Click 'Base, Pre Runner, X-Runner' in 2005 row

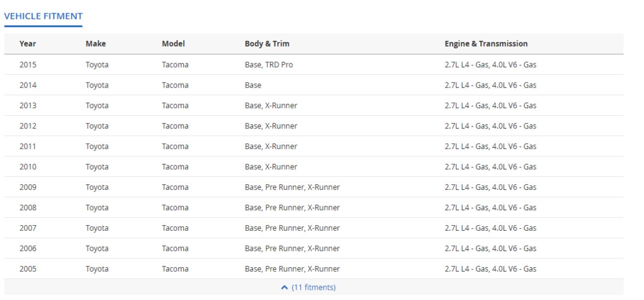point(293,269)
